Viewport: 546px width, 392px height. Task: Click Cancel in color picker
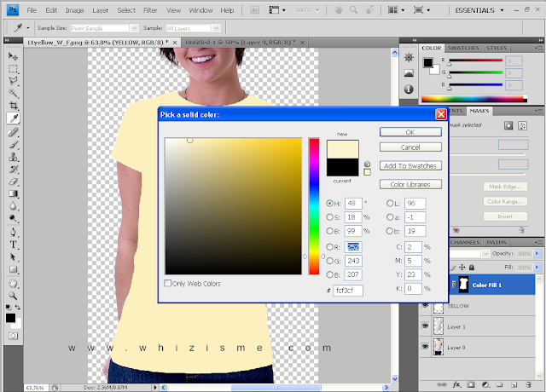410,147
